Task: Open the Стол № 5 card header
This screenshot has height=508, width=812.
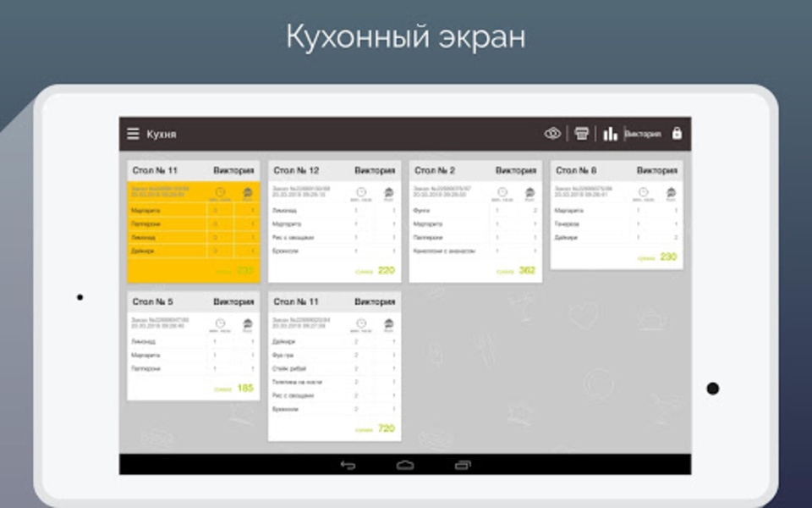Action: click(x=193, y=301)
